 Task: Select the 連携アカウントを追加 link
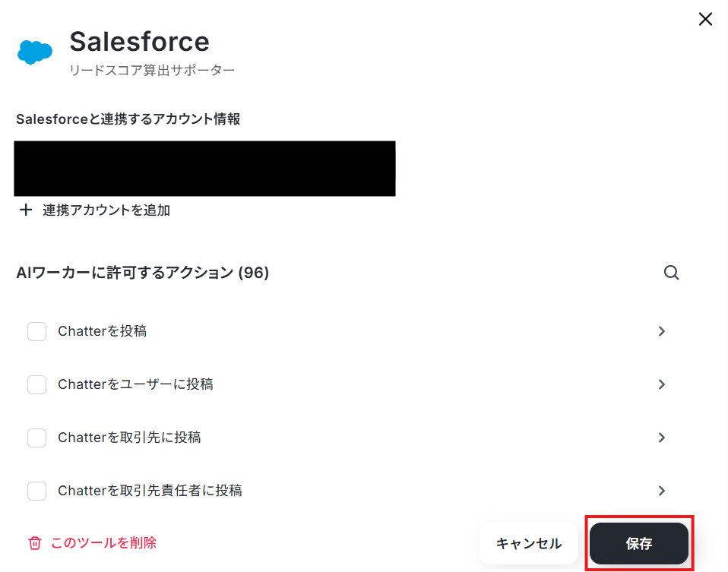point(106,210)
